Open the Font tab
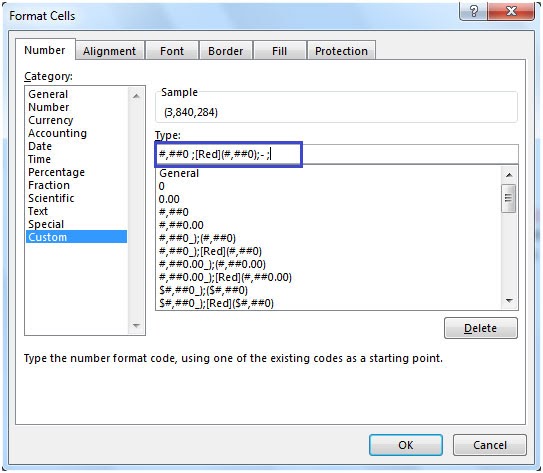Image resolution: width=543 pixels, height=473 pixels. pos(172,51)
